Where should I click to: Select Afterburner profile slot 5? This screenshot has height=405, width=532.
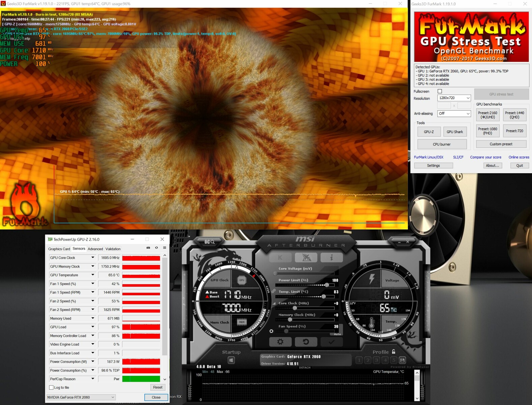click(x=393, y=360)
